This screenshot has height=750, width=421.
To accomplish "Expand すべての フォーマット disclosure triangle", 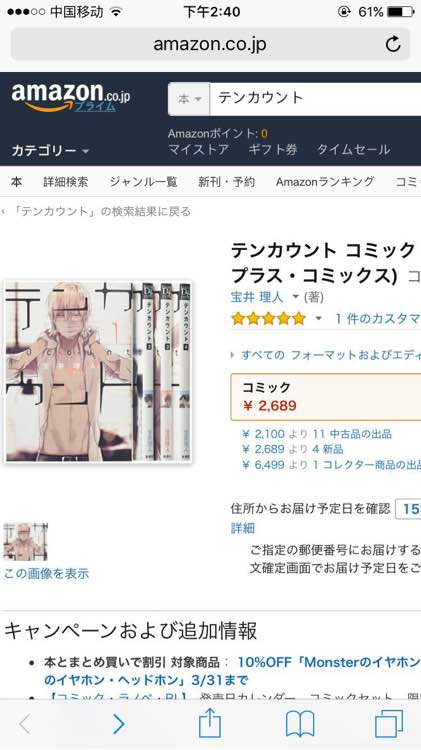I will click(233, 355).
